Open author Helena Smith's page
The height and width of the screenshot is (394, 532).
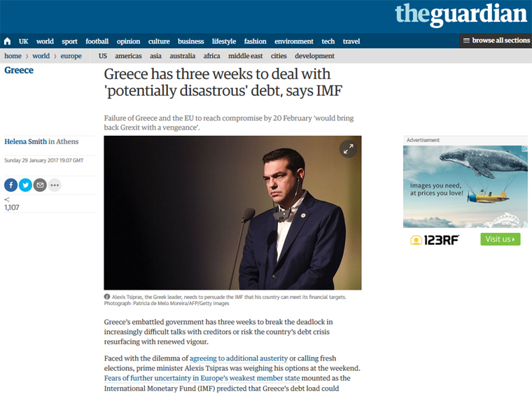(25, 141)
